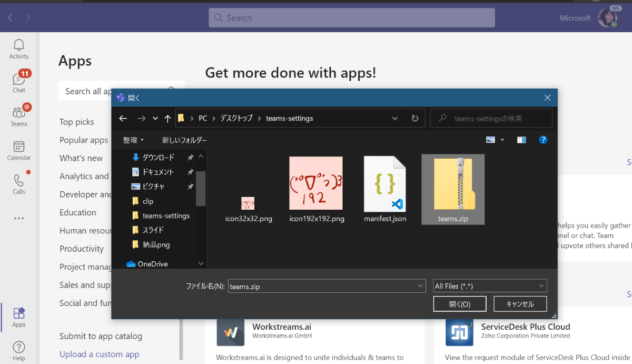Expand address bar history dropdown
Screen dimensions: 632x364
pyautogui.click(x=395, y=119)
